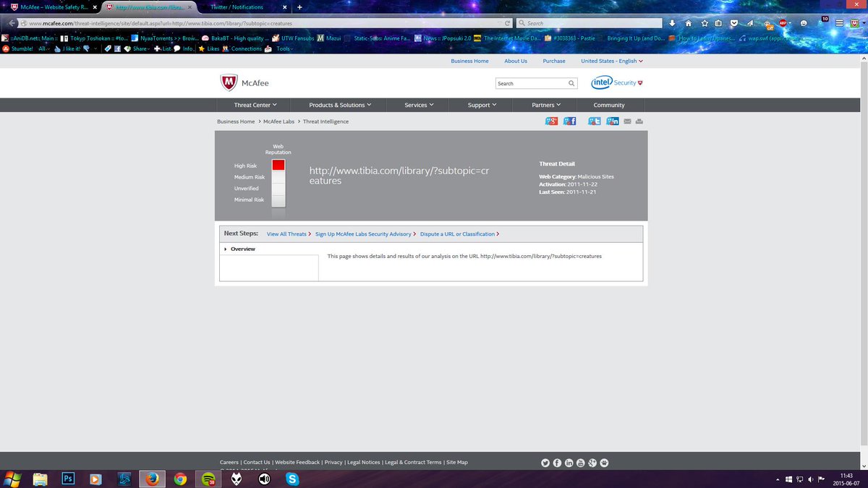This screenshot has height=488, width=868.
Task: Open the Legal Notices footer link
Action: point(363,462)
